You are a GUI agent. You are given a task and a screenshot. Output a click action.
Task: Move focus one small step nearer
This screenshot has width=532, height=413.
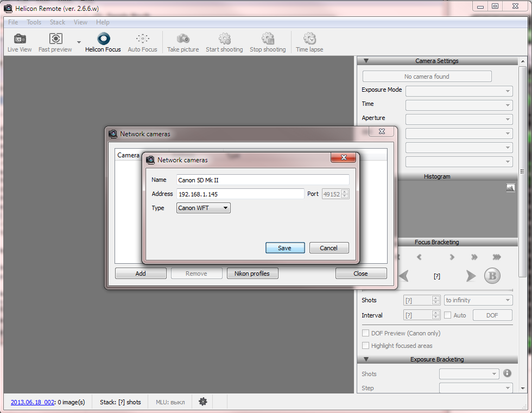[x=419, y=257]
